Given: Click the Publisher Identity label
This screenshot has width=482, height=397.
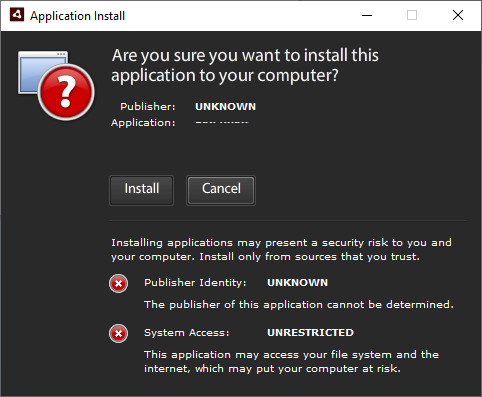Looking at the screenshot, I should pyautogui.click(x=195, y=283).
